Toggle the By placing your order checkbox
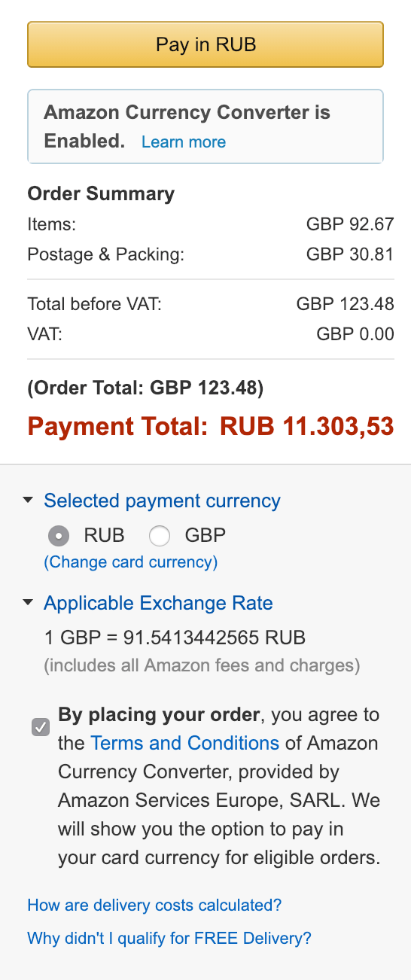The width and height of the screenshot is (411, 980). click(x=41, y=728)
